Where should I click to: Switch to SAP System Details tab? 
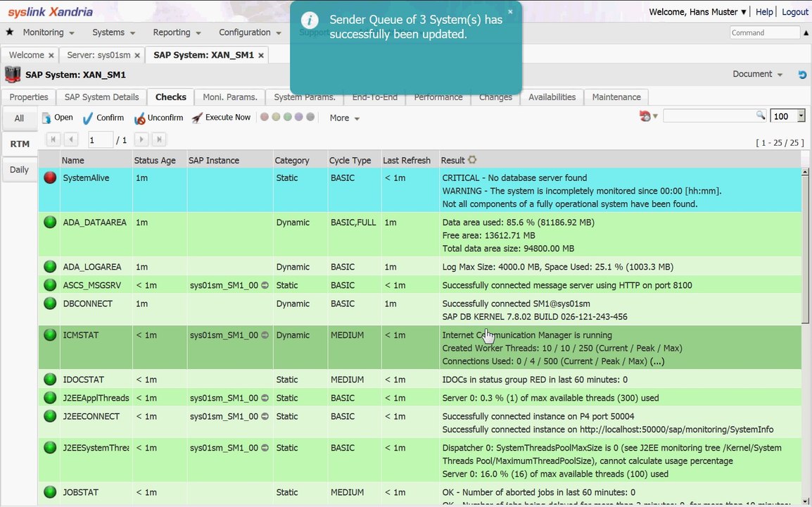[x=101, y=97]
